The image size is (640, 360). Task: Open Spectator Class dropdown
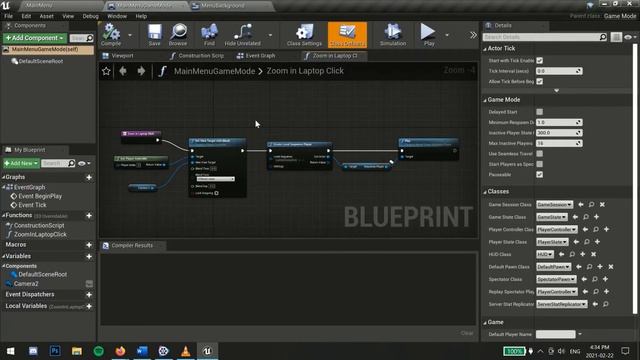point(556,279)
